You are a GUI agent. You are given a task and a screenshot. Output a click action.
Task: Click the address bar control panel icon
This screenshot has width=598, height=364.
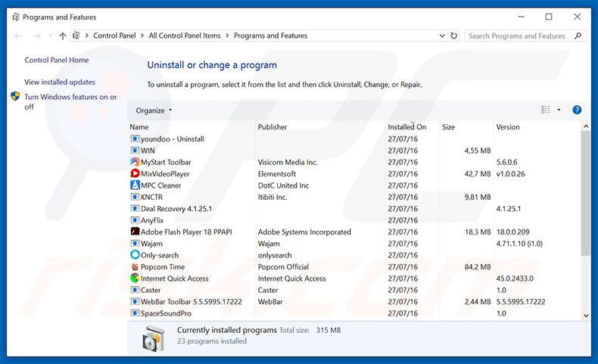point(76,36)
